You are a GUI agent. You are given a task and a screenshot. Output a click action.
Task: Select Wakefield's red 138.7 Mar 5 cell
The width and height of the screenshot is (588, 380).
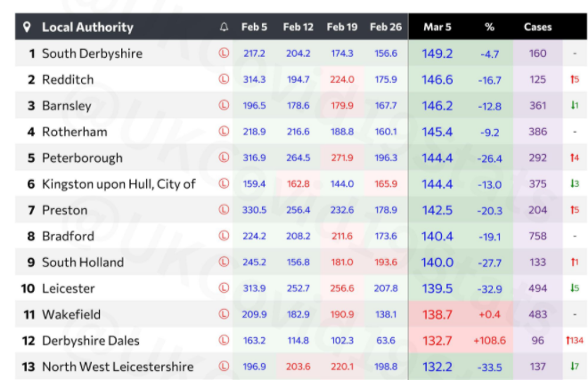pyautogui.click(x=437, y=314)
